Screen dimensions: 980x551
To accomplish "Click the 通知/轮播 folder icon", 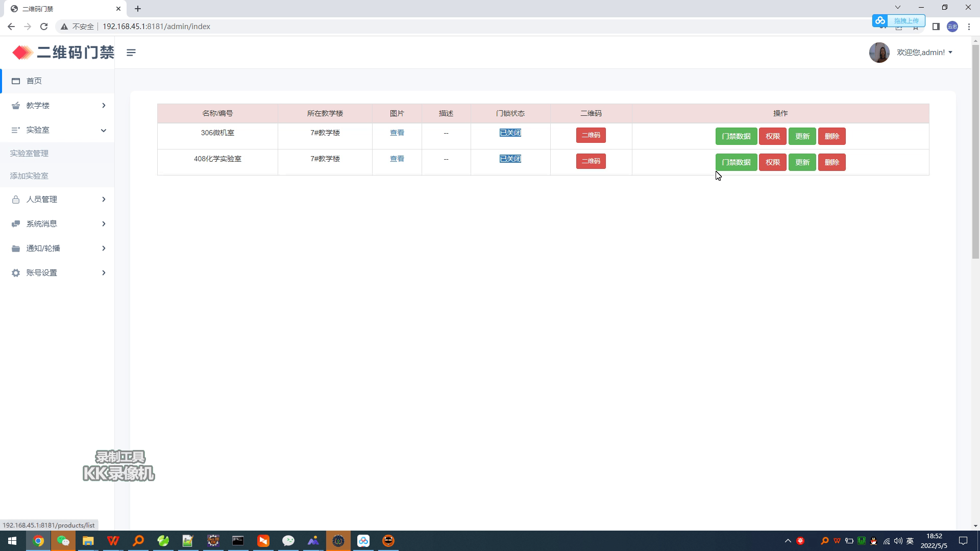I will (16, 248).
